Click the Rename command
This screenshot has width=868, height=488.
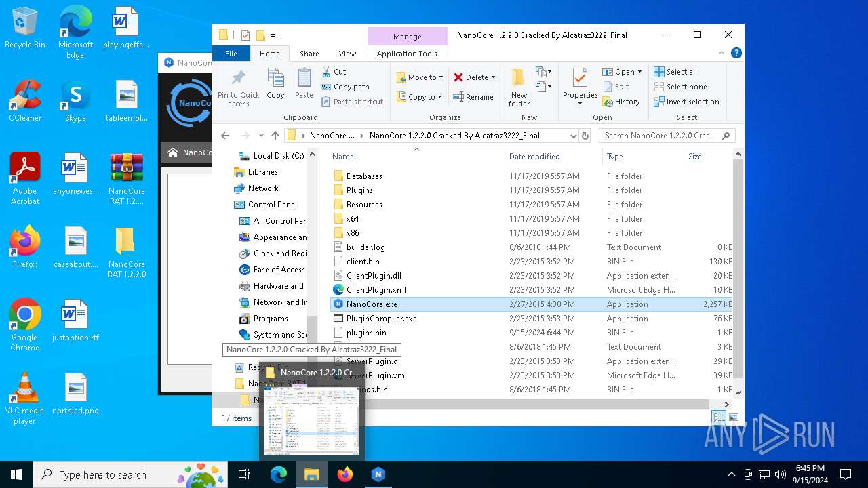[473, 97]
